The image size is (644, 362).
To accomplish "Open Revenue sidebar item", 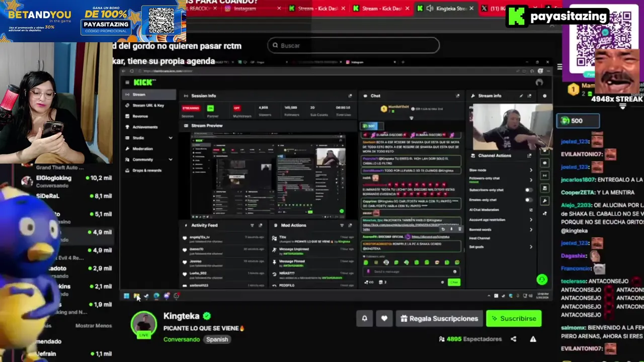I will click(x=149, y=116).
